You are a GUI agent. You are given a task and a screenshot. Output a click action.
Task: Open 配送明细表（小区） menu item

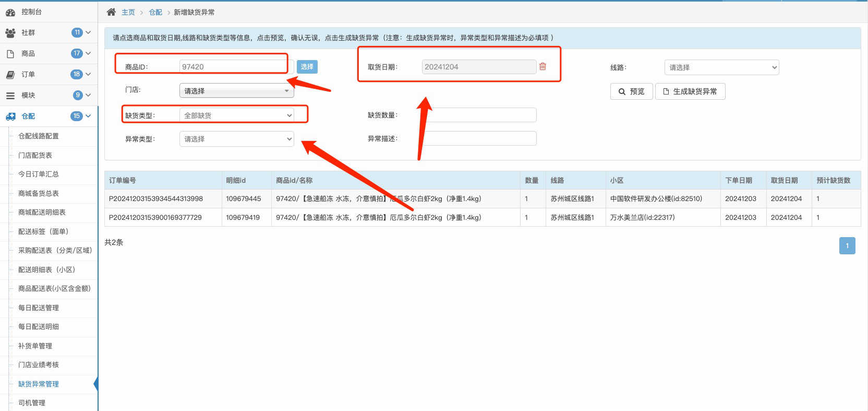click(x=47, y=269)
